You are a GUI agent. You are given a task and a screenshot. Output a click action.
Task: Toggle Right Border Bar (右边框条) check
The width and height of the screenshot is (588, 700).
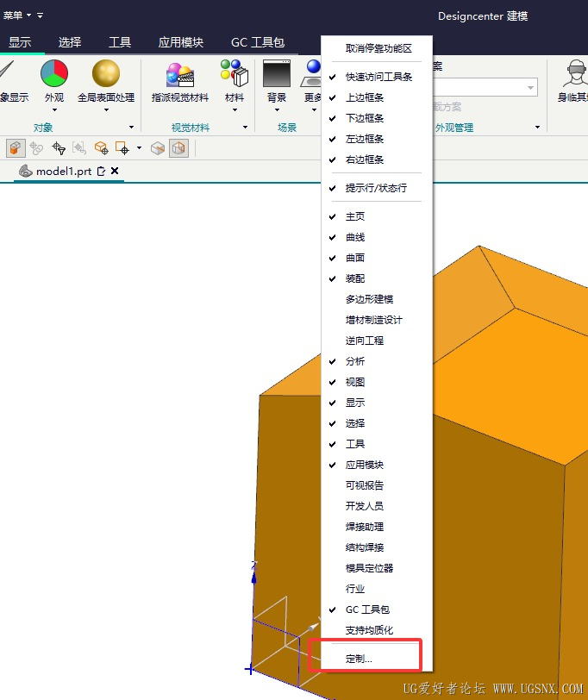[332, 159]
